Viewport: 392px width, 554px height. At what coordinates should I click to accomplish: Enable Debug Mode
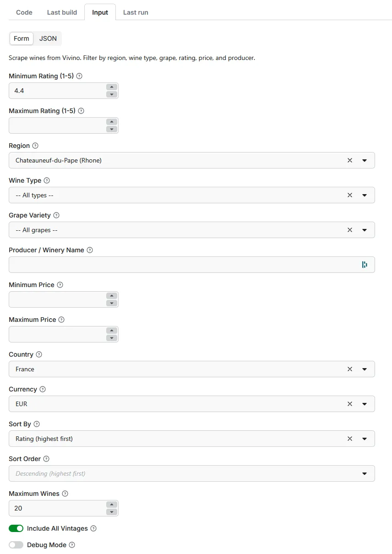pos(16,545)
